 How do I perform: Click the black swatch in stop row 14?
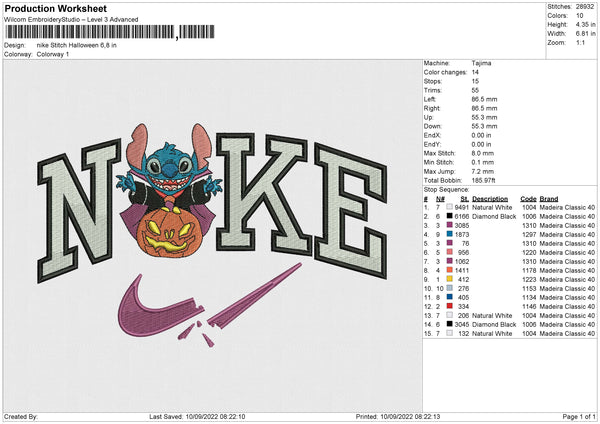[x=450, y=324]
